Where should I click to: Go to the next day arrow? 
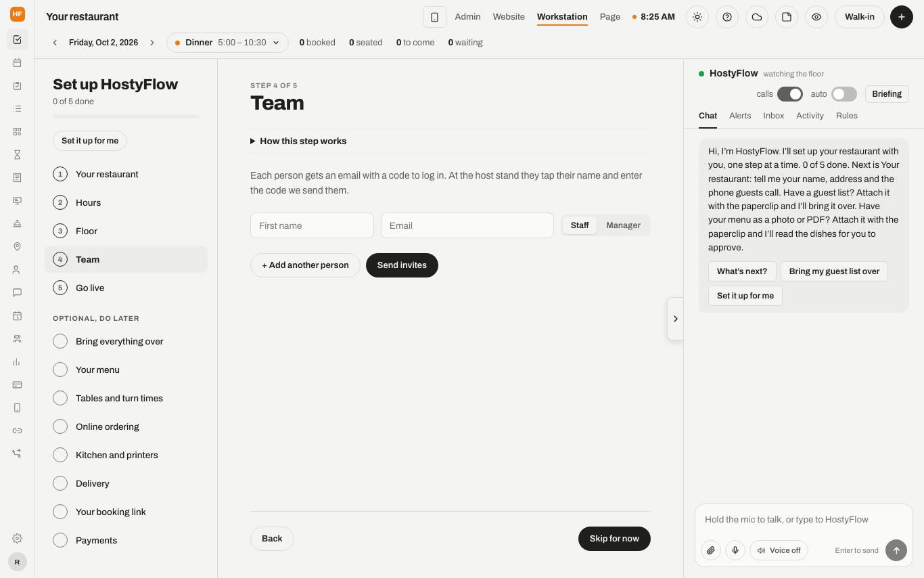point(152,43)
